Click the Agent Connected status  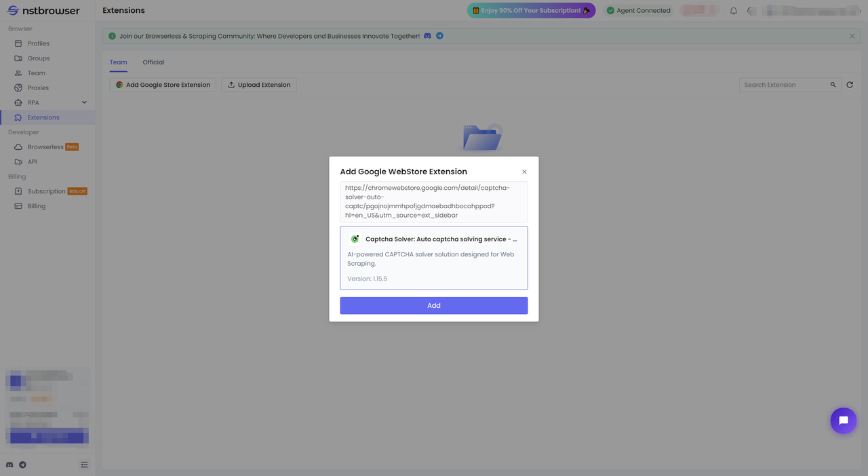pyautogui.click(x=638, y=10)
